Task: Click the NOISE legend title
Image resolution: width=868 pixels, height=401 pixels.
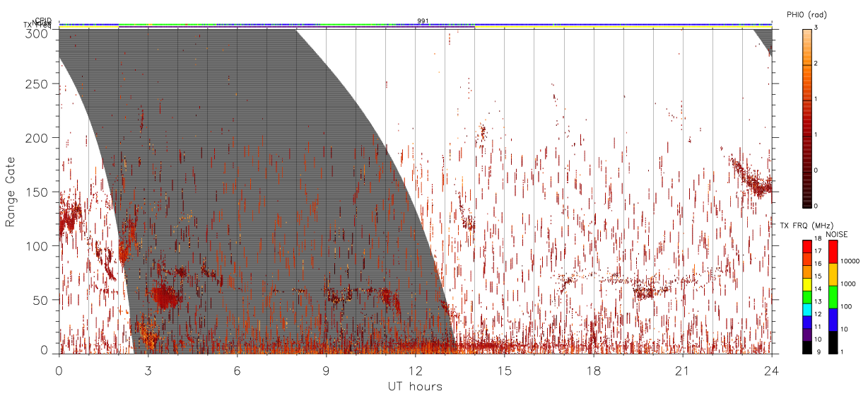Action: tap(837, 233)
